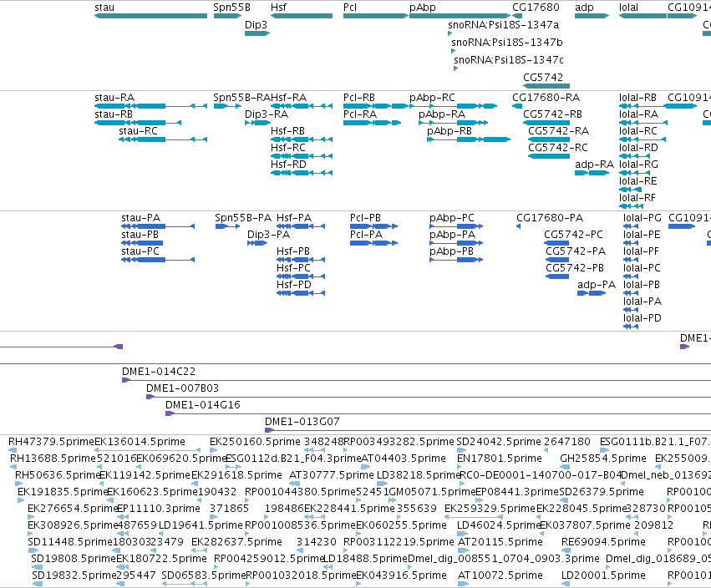Viewport: 711px width, 588px height.
Task: Click the Pcl-RA transcript
Action: (x=373, y=123)
